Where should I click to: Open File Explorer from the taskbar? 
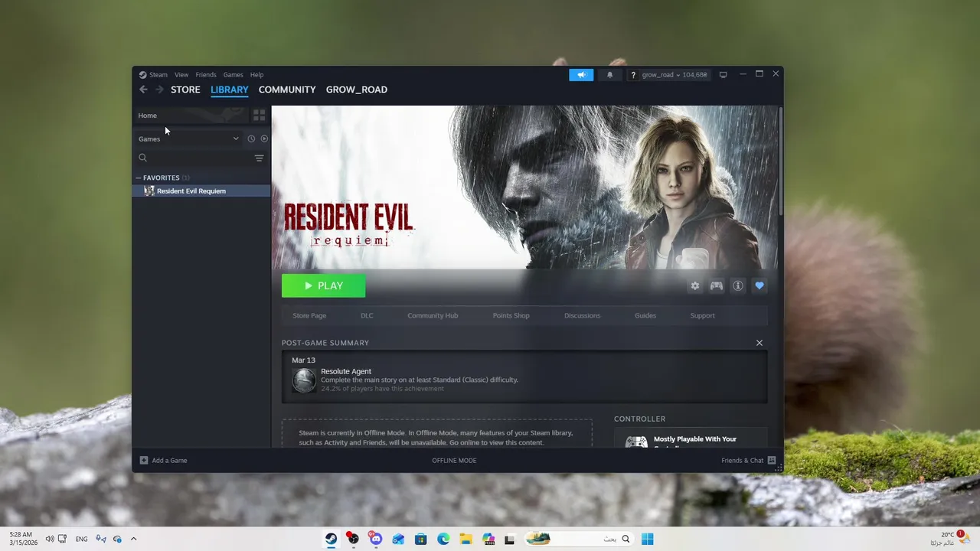(465, 539)
